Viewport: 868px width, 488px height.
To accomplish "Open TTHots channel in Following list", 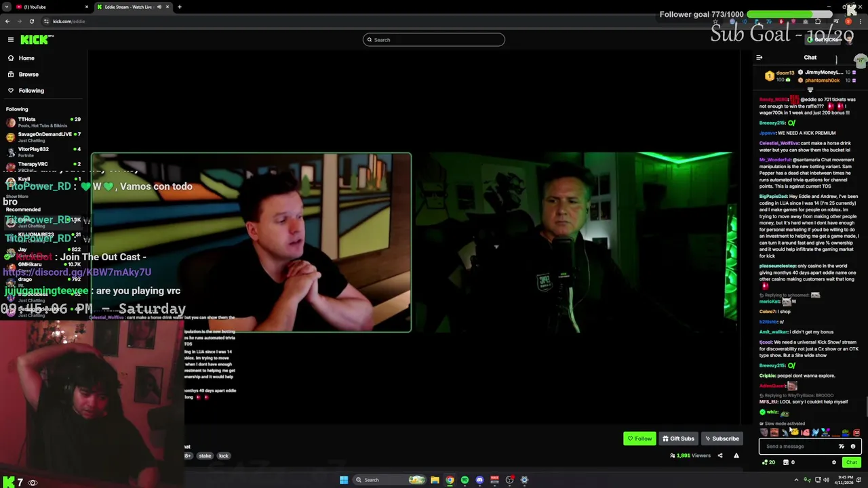I will coord(43,122).
